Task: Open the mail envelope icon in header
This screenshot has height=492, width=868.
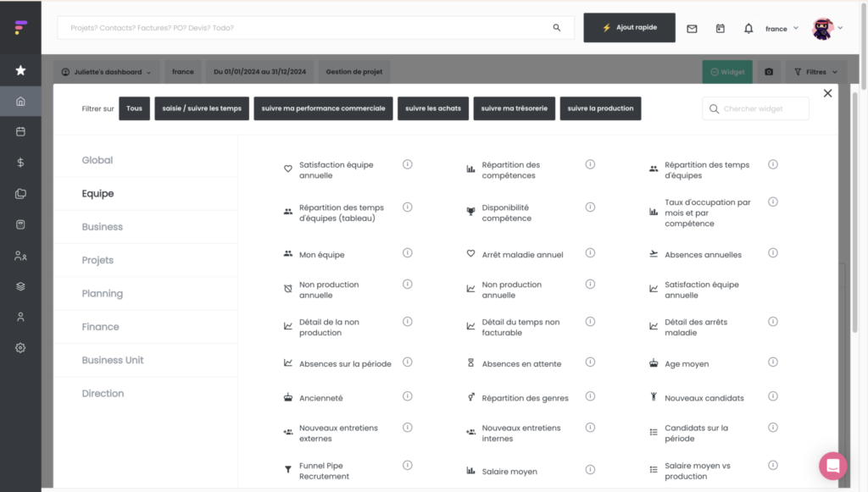Action: point(692,29)
